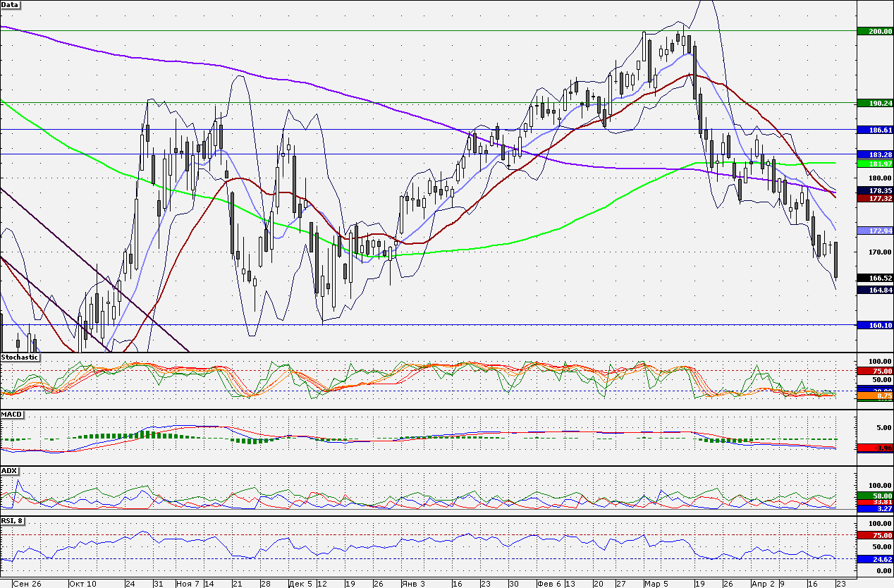Select the Фев 6 date on time axis
894x588 pixels.
point(548,584)
